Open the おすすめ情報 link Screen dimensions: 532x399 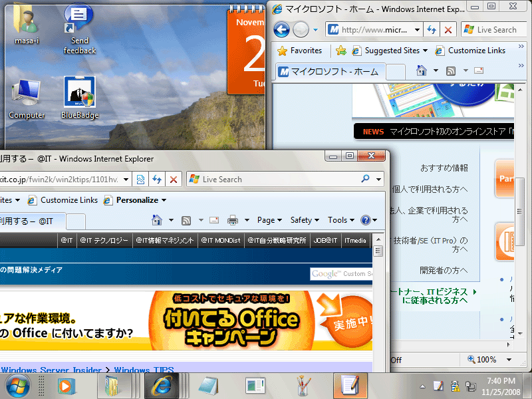point(444,168)
